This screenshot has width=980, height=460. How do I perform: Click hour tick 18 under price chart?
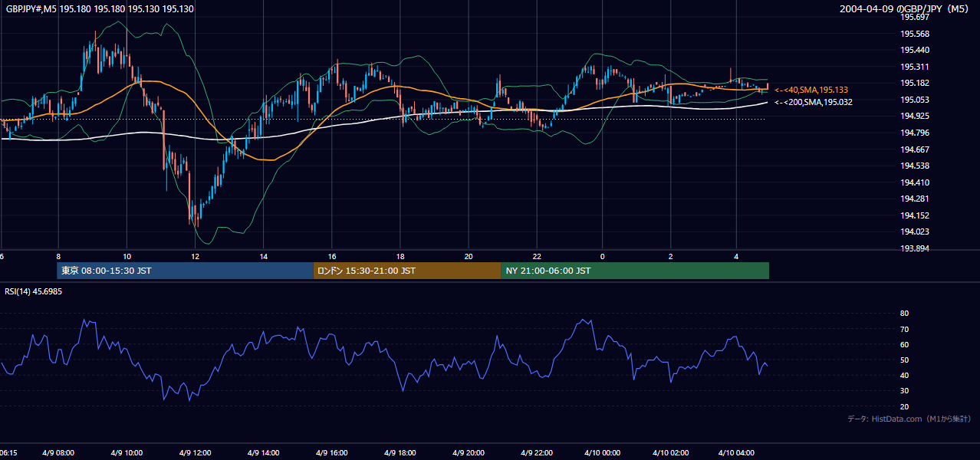(x=400, y=256)
